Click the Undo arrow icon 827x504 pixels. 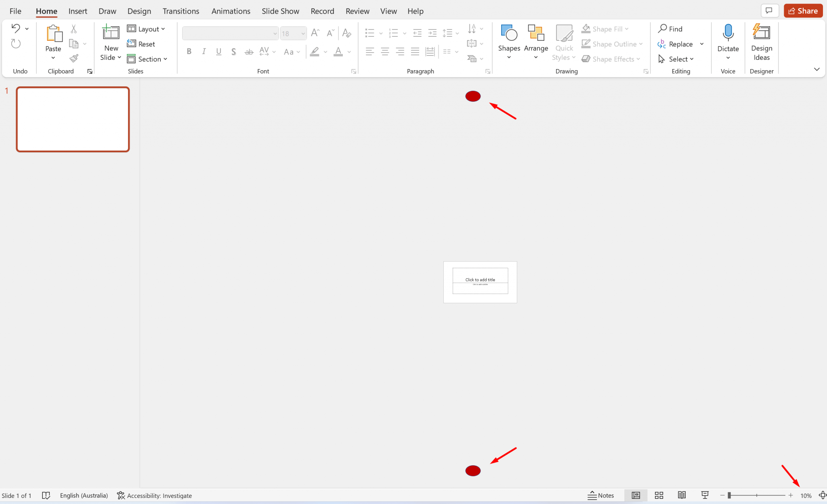pos(15,28)
